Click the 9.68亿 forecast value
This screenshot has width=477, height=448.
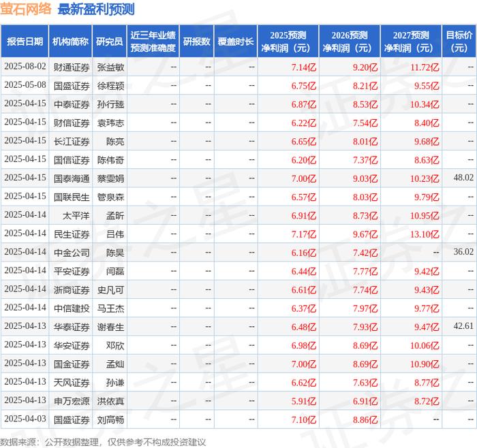[427, 142]
